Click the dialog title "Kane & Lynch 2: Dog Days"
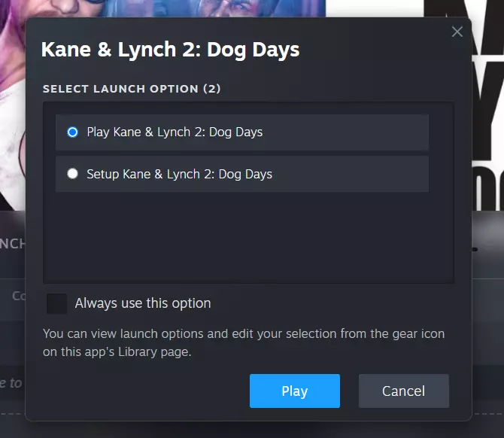Viewport: 504px width, 438px height. (170, 50)
